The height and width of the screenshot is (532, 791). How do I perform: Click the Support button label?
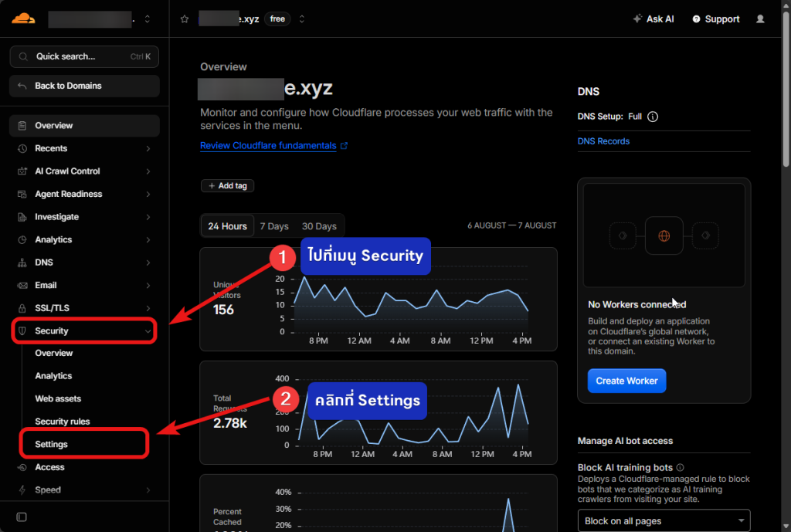point(722,19)
